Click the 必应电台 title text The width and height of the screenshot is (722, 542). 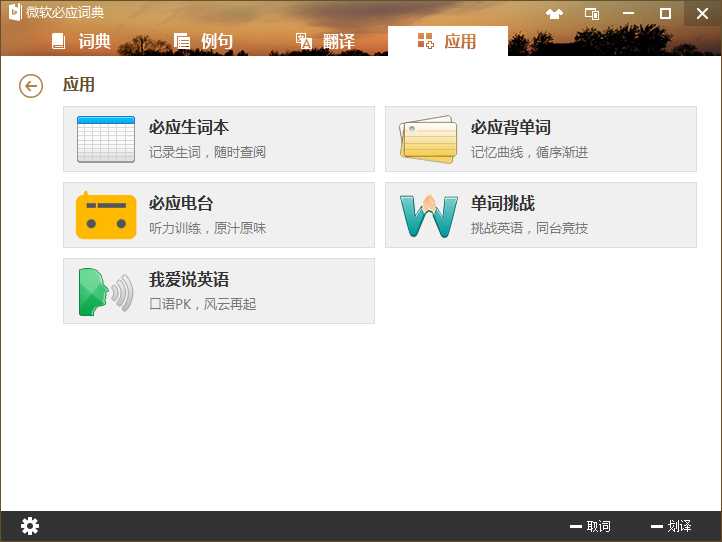pyautogui.click(x=181, y=204)
